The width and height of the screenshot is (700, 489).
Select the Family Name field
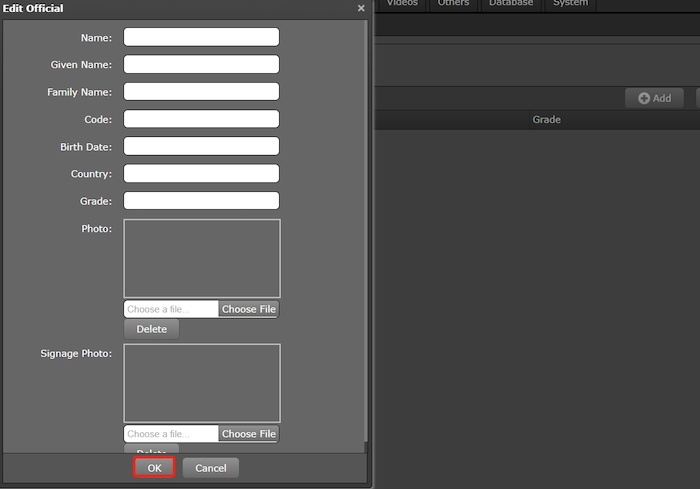point(201,92)
